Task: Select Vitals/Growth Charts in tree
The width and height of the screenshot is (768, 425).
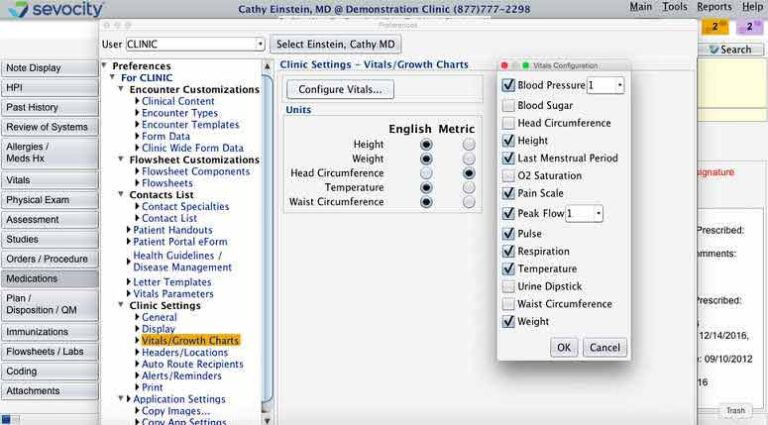Action: [x=191, y=341]
